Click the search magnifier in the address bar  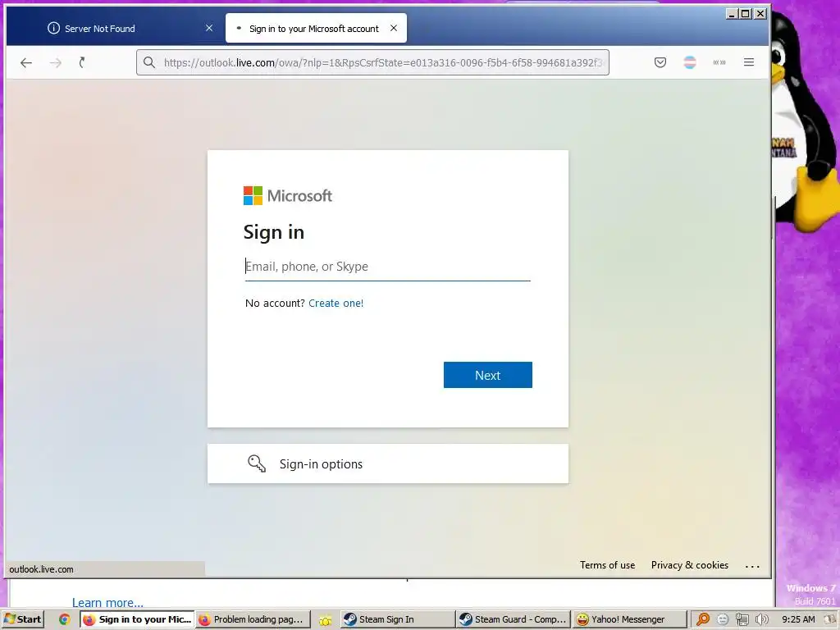[x=149, y=62]
